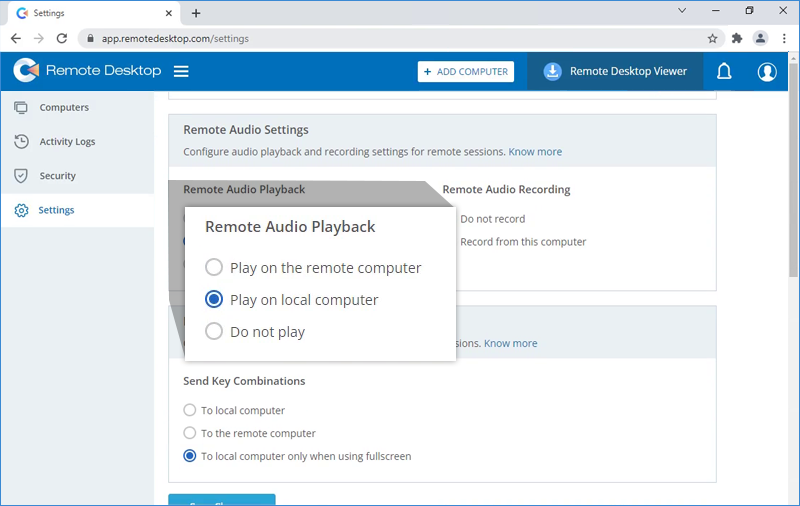Open the Computers sidebar section
Screen dimensions: 800x506
(x=64, y=107)
